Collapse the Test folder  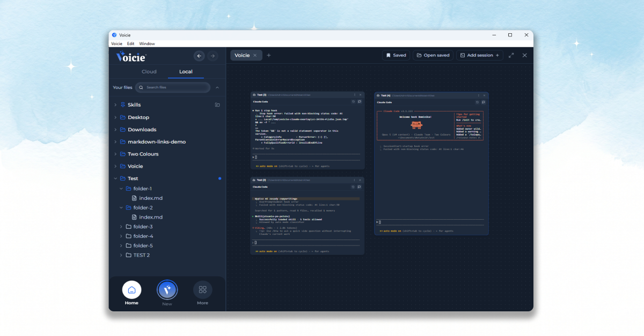click(x=115, y=178)
